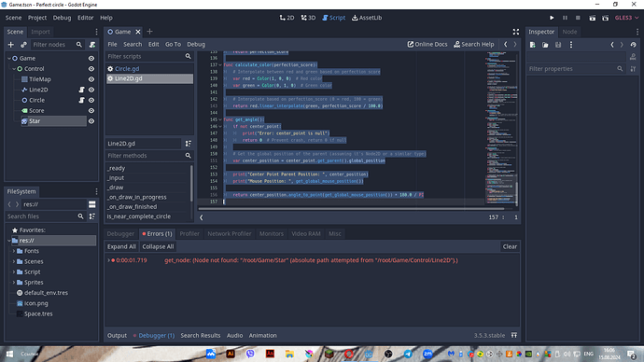The height and width of the screenshot is (362, 644).
Task: Open Inspector extra options menu
Action: pos(571,45)
